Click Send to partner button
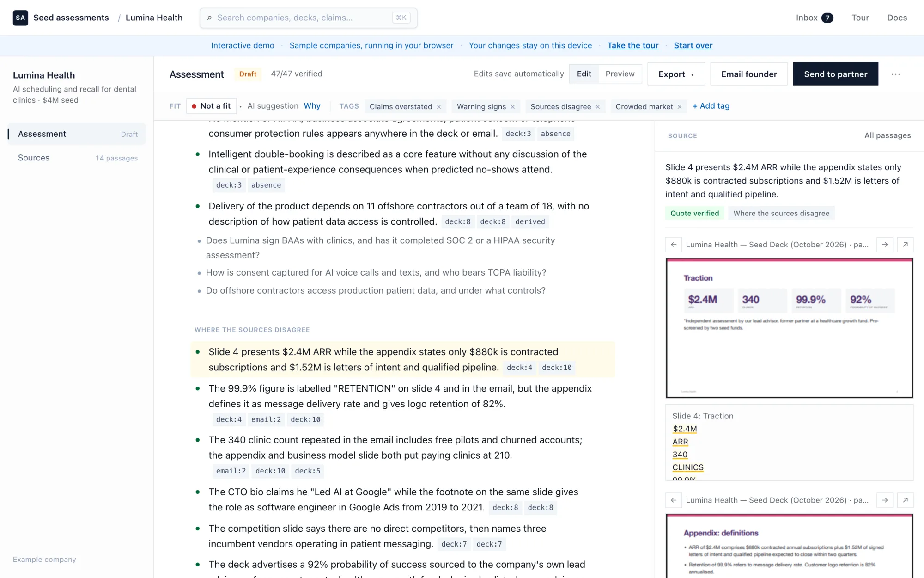The height and width of the screenshot is (578, 924). click(x=835, y=74)
